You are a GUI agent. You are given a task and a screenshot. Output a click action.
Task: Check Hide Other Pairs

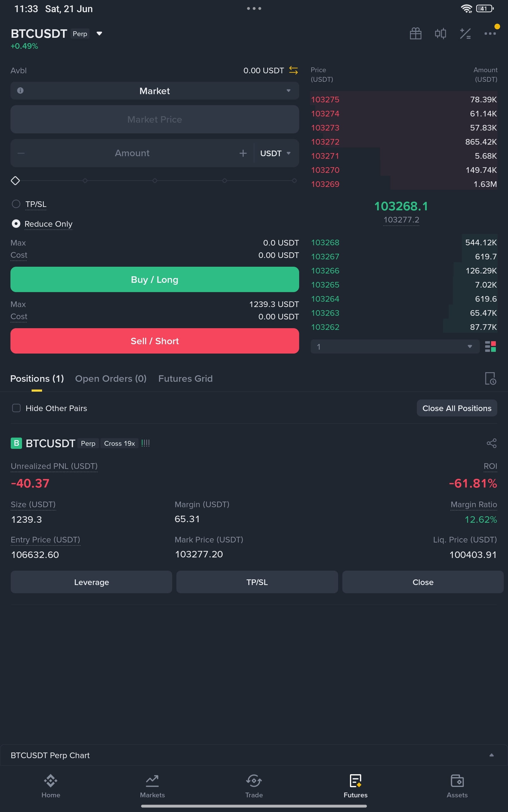(x=16, y=408)
